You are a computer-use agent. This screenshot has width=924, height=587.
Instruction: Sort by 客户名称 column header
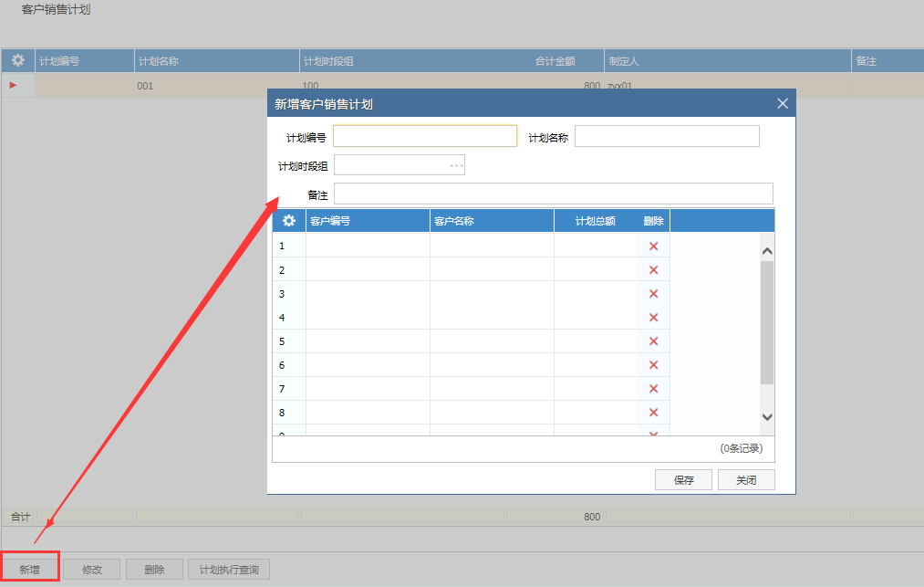point(492,221)
